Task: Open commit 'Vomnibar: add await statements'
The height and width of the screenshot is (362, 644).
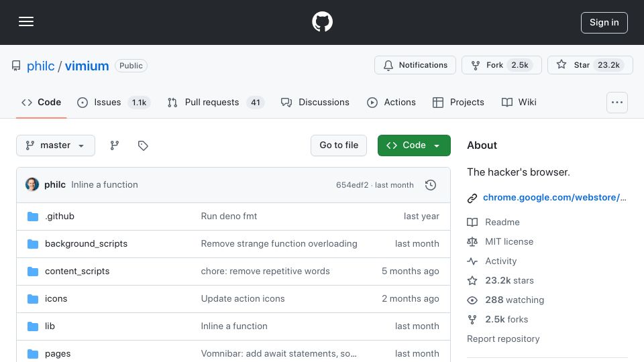Action: coord(278,354)
